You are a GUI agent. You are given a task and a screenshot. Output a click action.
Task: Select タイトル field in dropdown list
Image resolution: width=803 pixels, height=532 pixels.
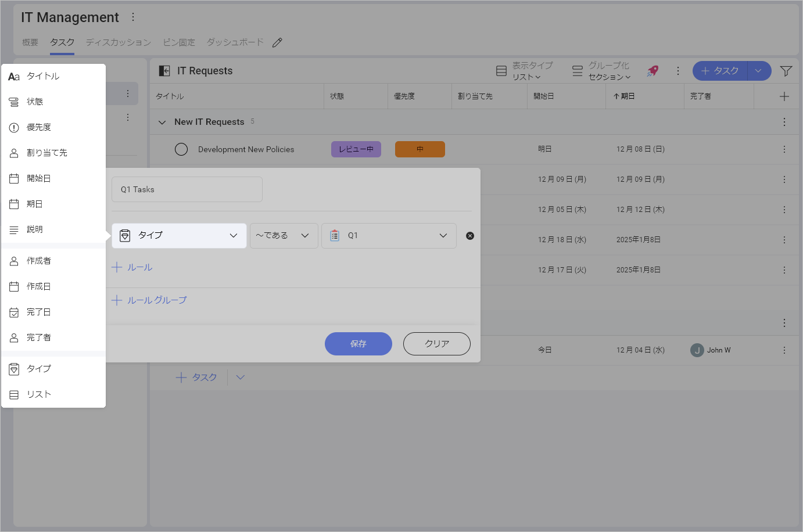click(53, 76)
